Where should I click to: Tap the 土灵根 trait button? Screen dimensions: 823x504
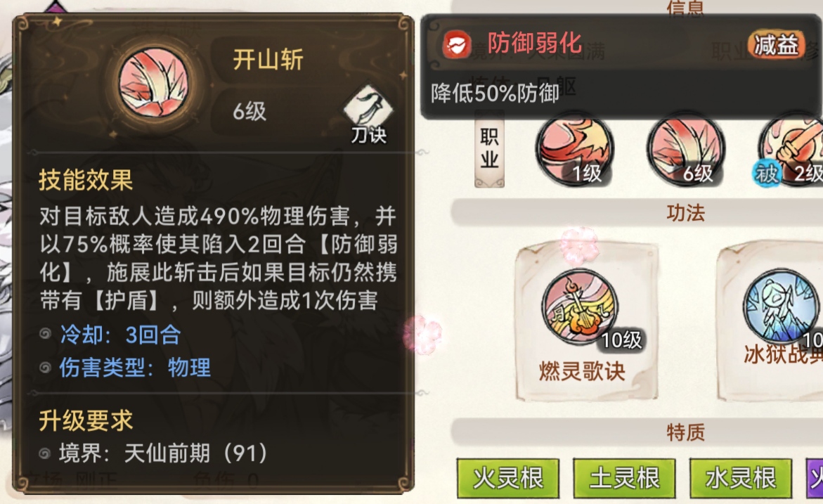click(x=624, y=478)
